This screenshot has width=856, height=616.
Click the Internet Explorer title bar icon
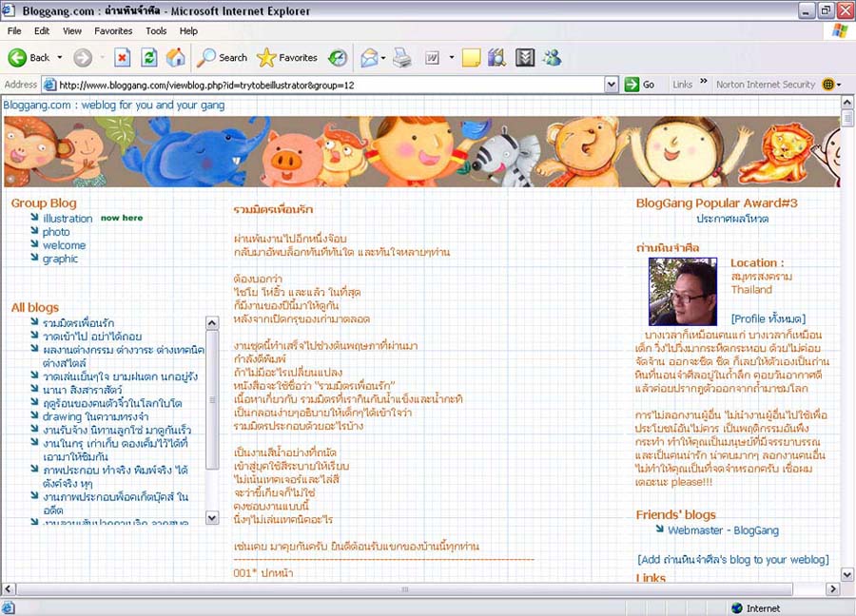pyautogui.click(x=9, y=10)
